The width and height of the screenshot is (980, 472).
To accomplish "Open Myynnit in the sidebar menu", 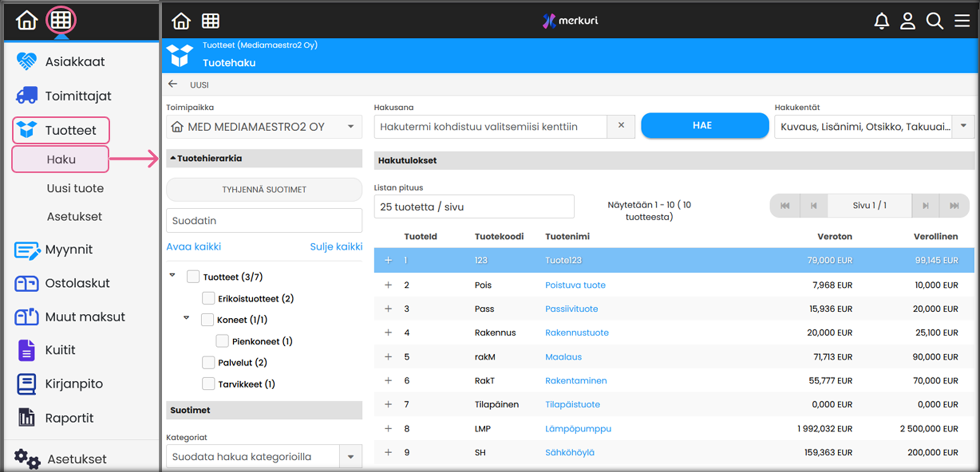I will pyautogui.click(x=68, y=250).
